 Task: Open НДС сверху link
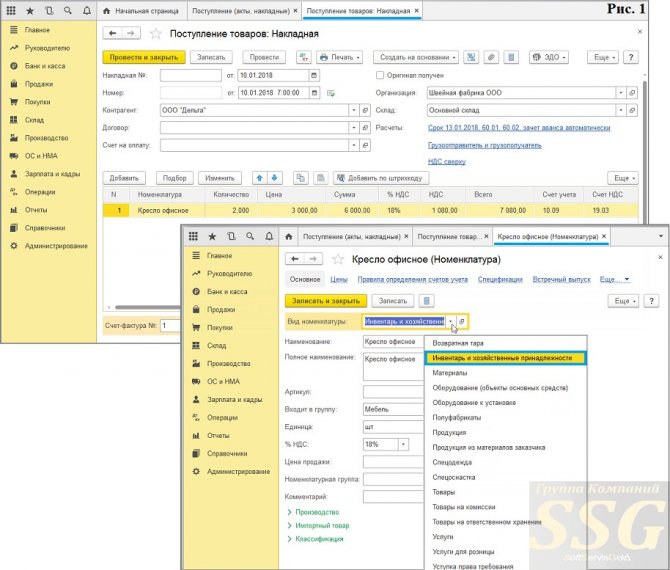(x=447, y=162)
